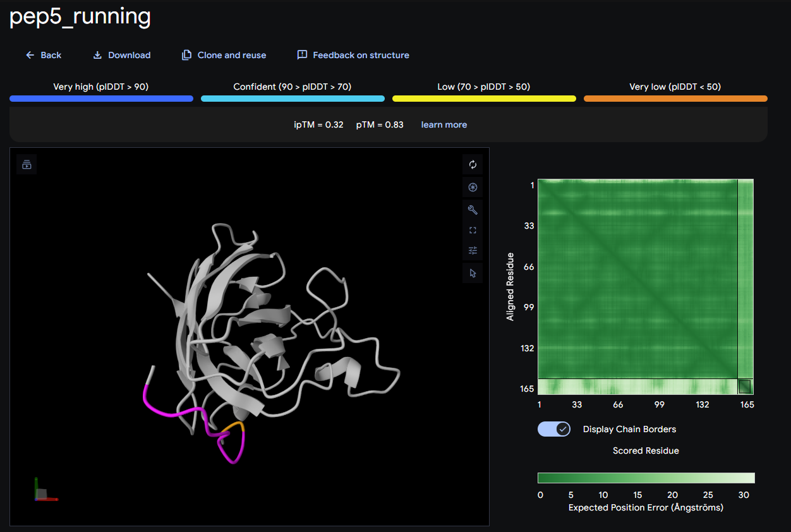791x532 pixels.
Task: Take a screenshot of the 3D view
Action: [x=473, y=187]
